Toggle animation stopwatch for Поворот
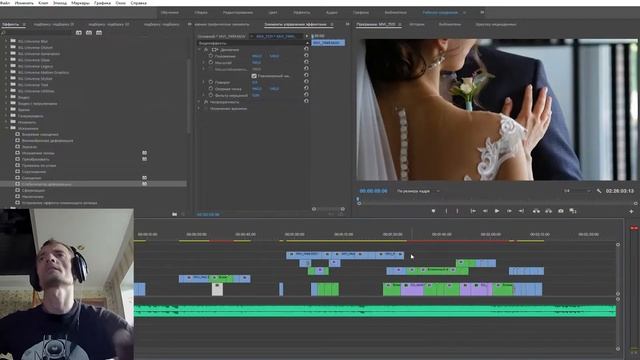The width and height of the screenshot is (640, 360). pyautogui.click(x=211, y=82)
